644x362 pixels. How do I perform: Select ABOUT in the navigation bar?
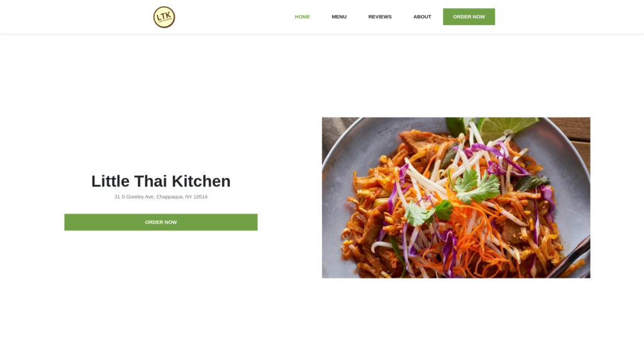pyautogui.click(x=422, y=17)
